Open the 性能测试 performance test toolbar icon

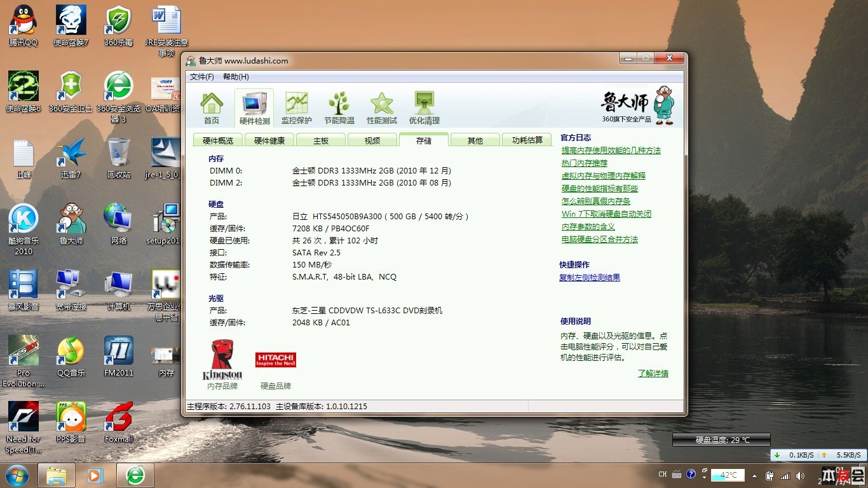click(x=382, y=107)
